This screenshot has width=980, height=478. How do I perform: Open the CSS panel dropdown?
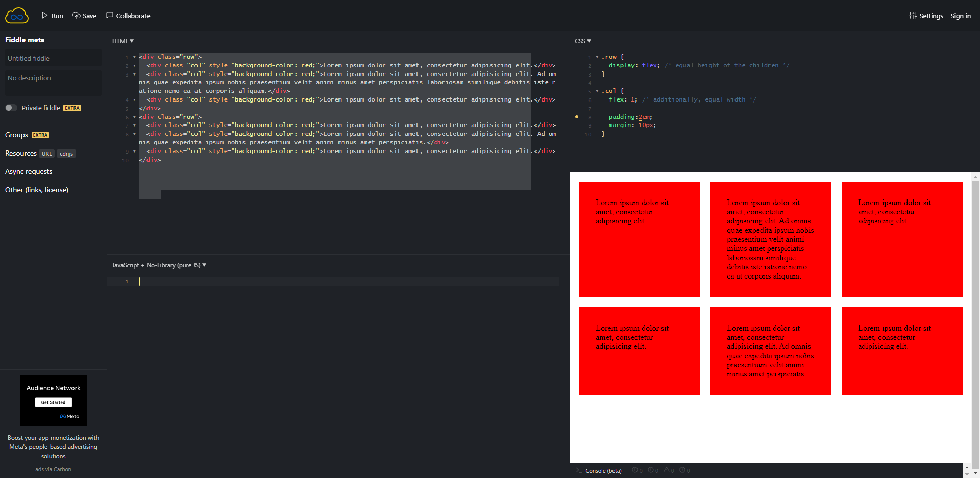tap(583, 41)
